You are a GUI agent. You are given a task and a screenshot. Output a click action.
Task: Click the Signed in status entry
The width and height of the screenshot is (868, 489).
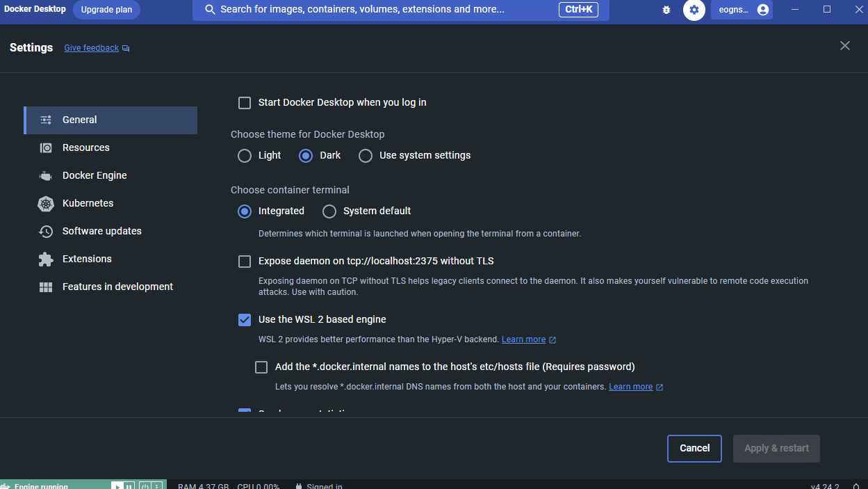click(x=318, y=486)
